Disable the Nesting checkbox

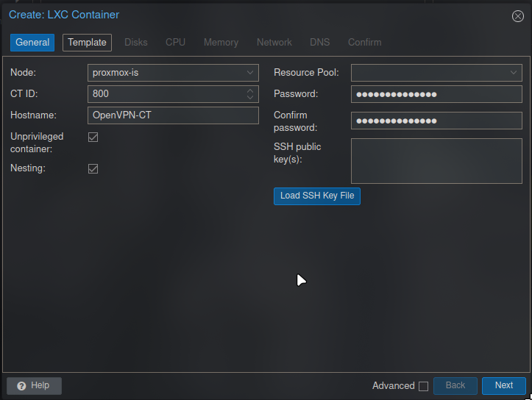click(x=93, y=169)
